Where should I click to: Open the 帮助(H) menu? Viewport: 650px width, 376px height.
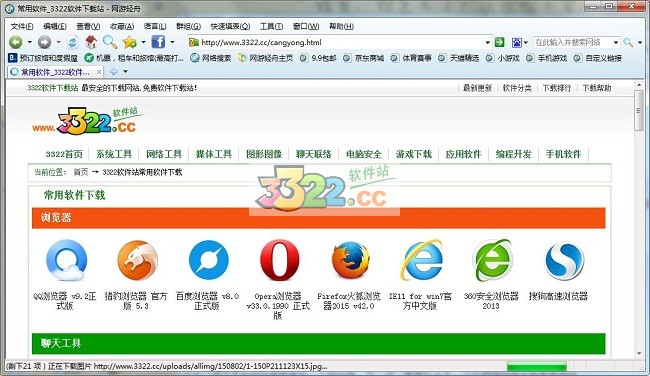(x=341, y=27)
